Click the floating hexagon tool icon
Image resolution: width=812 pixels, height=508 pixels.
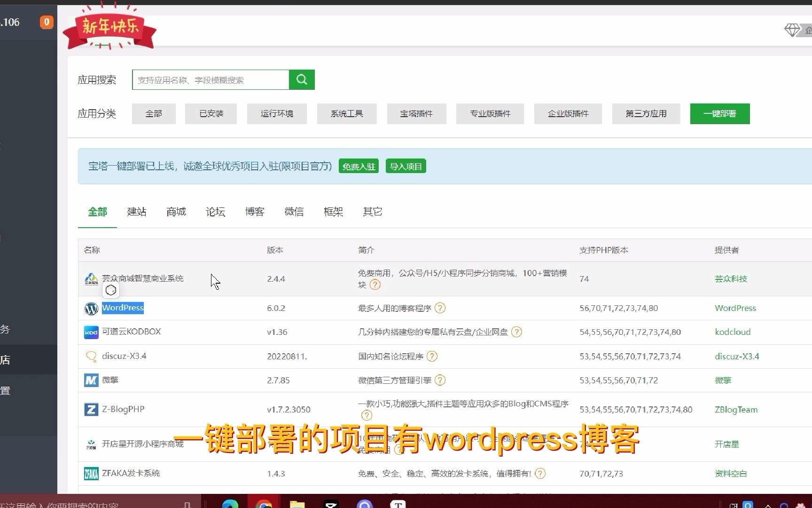coord(111,290)
